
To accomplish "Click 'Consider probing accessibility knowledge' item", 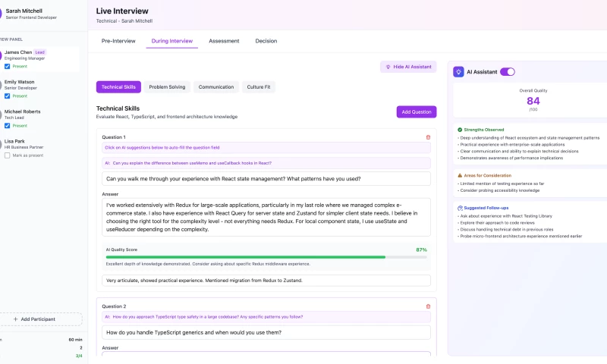I will pos(498,190).
